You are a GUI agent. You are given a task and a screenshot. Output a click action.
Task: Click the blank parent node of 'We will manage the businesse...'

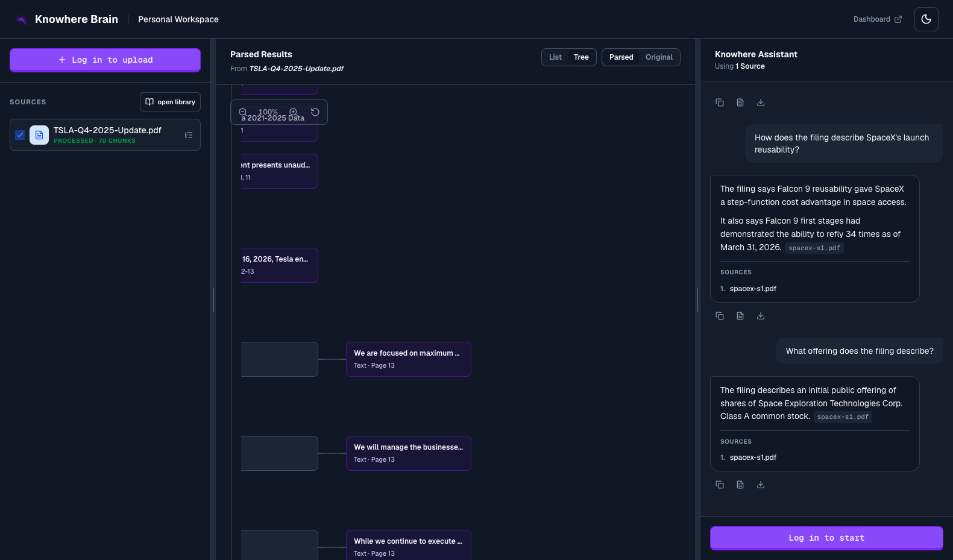coord(279,453)
